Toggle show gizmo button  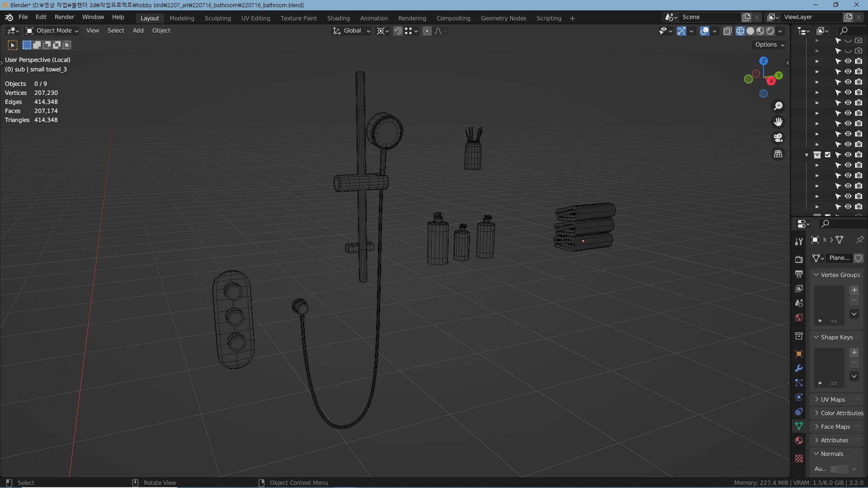pyautogui.click(x=681, y=31)
